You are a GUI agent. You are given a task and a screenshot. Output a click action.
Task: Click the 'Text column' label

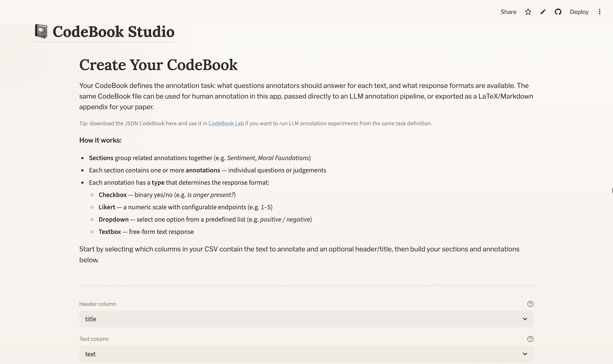[94, 339]
